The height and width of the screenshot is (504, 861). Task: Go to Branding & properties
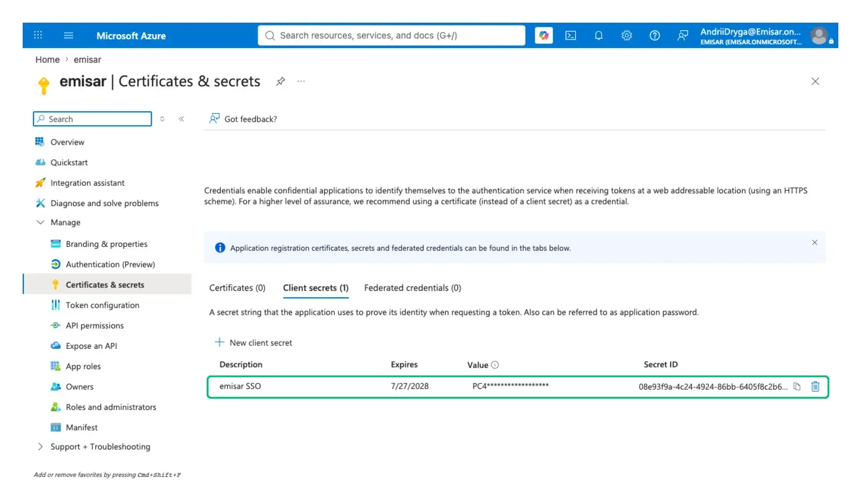106,244
